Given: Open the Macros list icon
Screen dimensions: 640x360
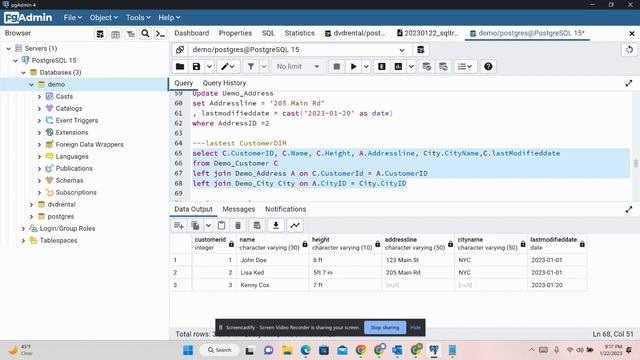Looking at the screenshot, I should pyautogui.click(x=465, y=67).
